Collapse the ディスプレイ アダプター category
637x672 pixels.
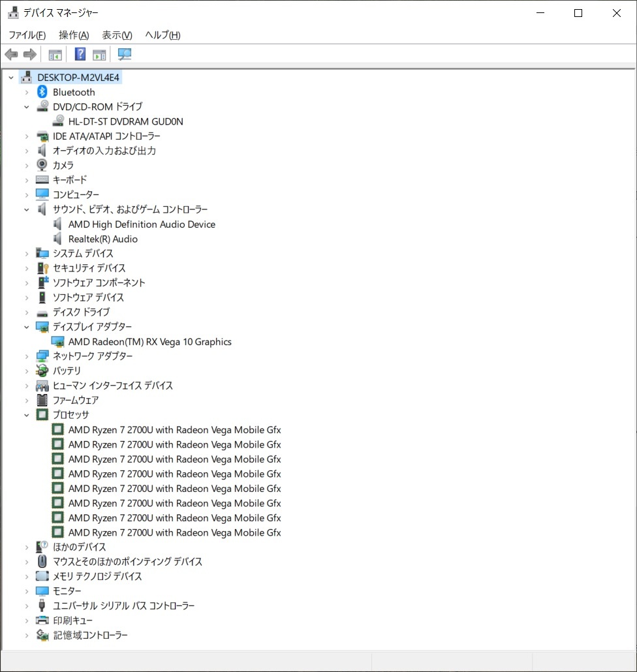(x=27, y=327)
